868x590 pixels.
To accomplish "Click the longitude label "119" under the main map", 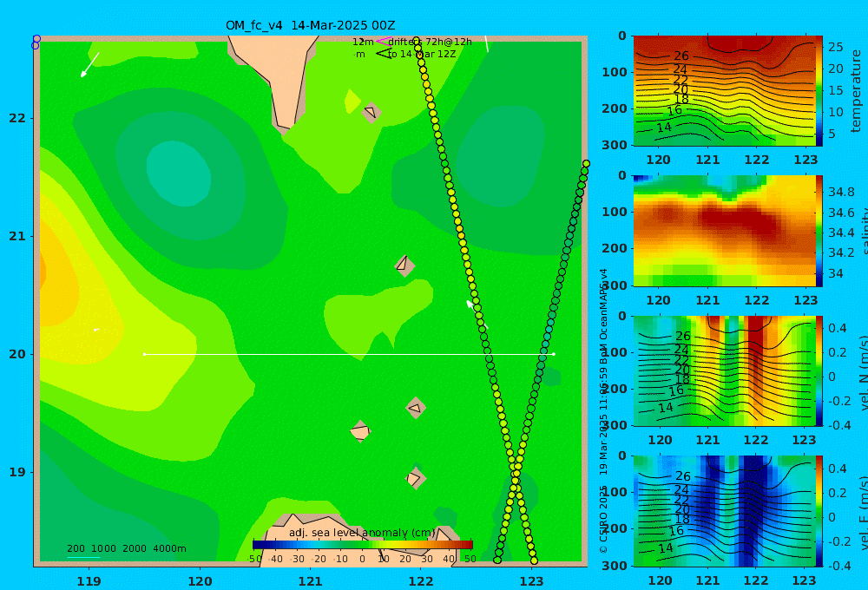I will coord(89,581).
